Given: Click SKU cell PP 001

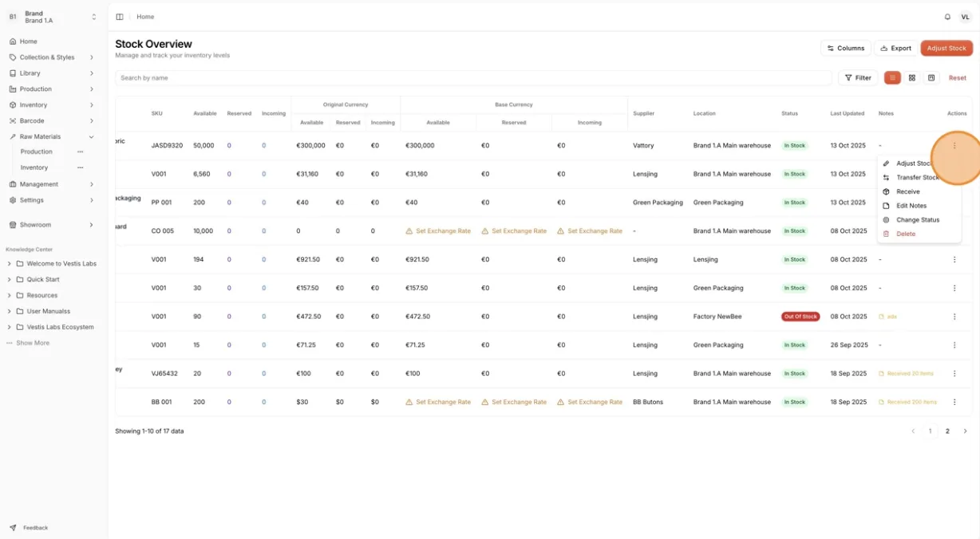Looking at the screenshot, I should click(x=161, y=203).
